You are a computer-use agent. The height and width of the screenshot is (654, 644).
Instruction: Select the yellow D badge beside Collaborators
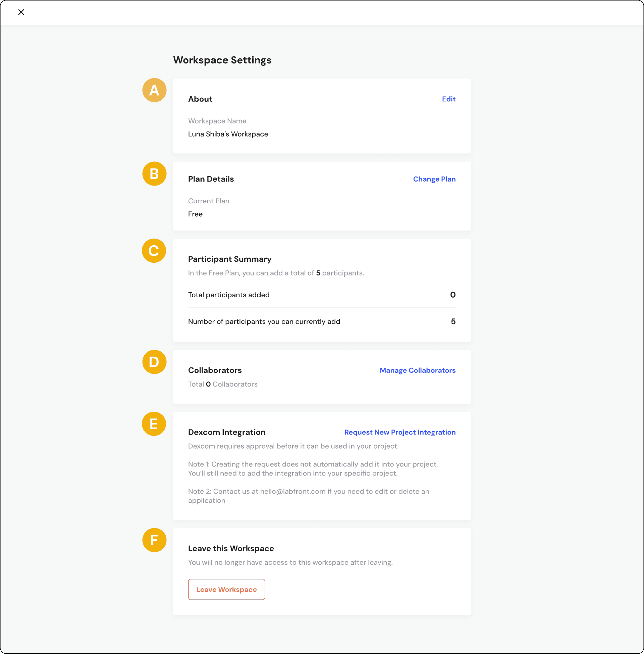(x=154, y=362)
